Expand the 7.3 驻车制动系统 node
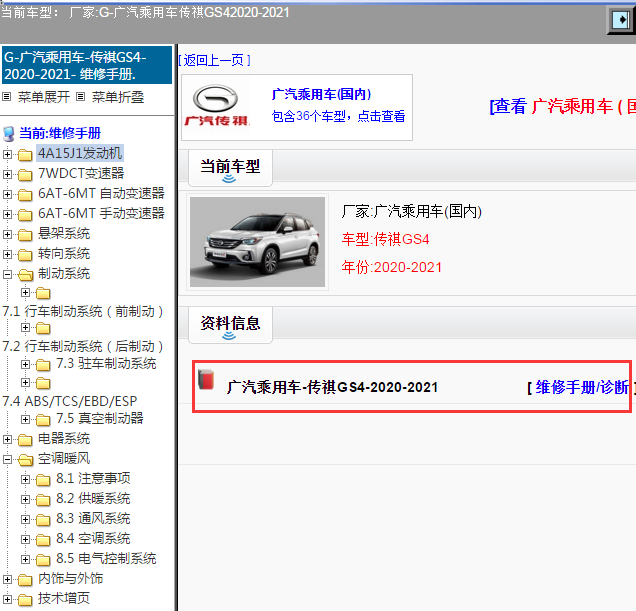636x611 pixels. (x=25, y=364)
